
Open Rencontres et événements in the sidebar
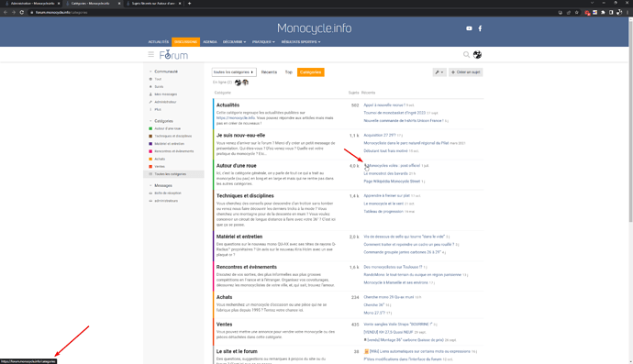pyautogui.click(x=174, y=151)
